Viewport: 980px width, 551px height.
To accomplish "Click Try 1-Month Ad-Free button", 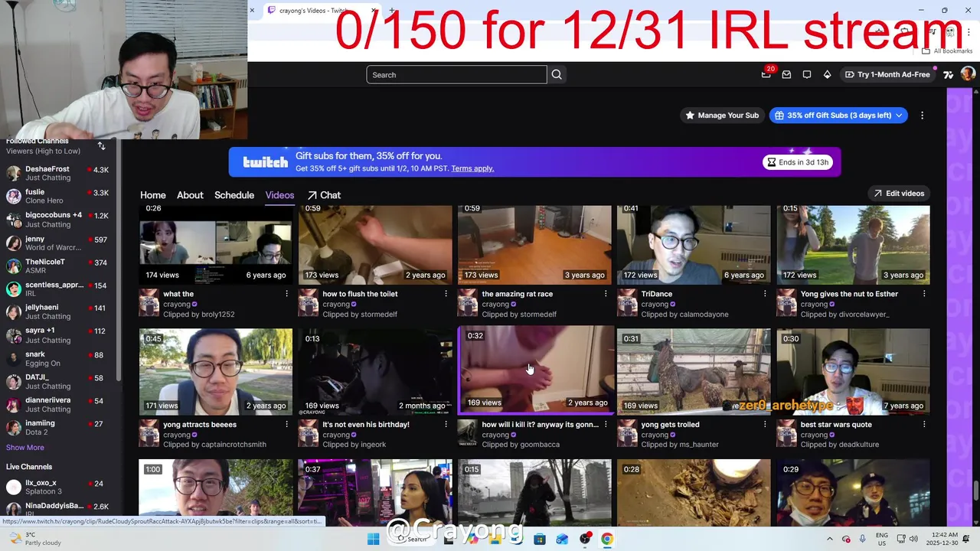I will coord(887,74).
